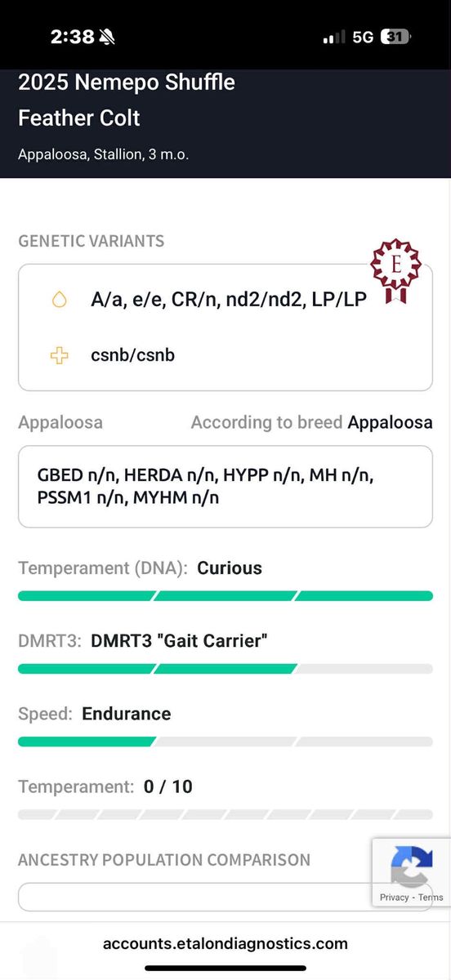Tap the orange health cross icon
The height and width of the screenshot is (980, 451).
pyautogui.click(x=59, y=355)
